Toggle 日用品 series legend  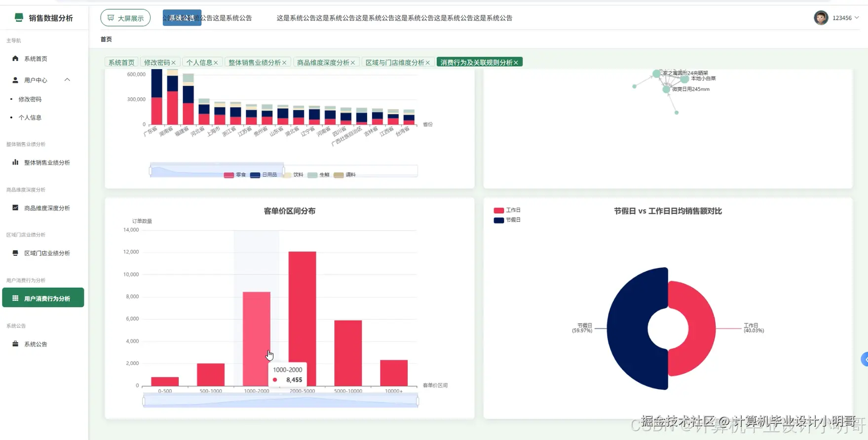(x=264, y=175)
